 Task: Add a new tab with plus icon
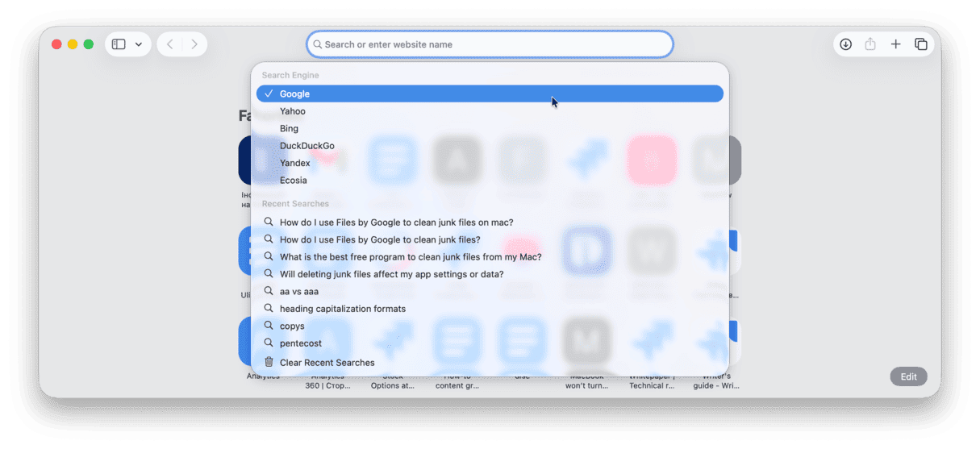pyautogui.click(x=895, y=44)
